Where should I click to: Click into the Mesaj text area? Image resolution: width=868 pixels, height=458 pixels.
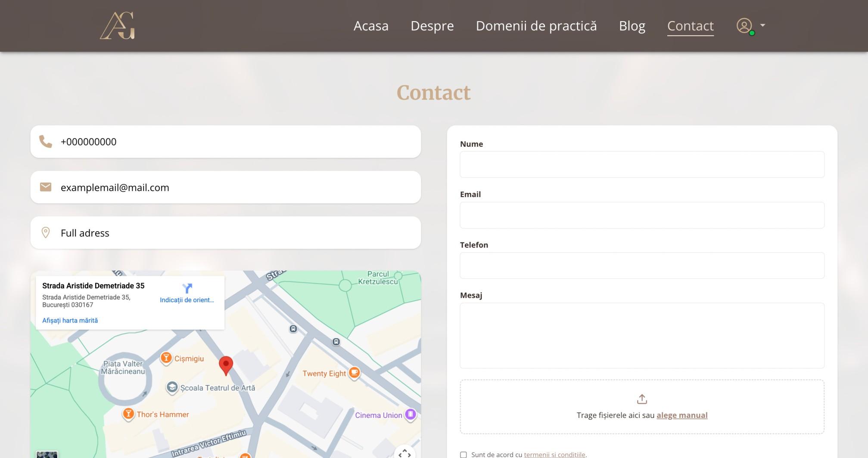click(642, 335)
